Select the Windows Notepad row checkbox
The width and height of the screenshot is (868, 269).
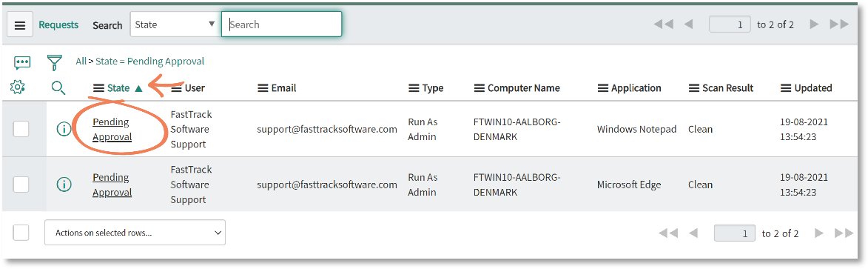pos(21,129)
